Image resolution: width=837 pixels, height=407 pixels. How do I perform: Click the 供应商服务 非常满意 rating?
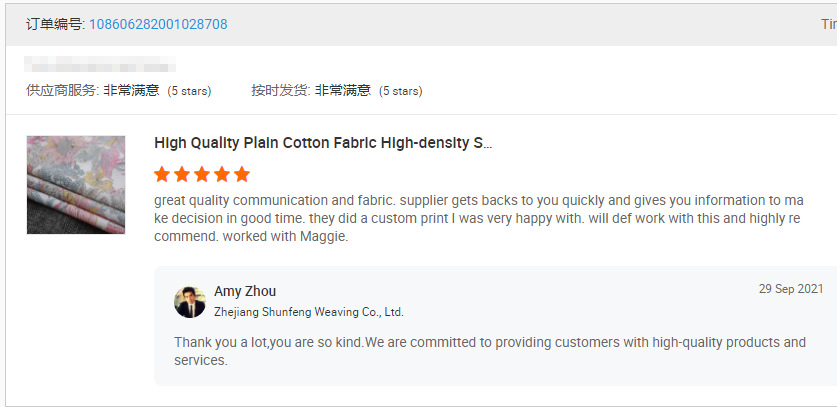tap(93, 90)
